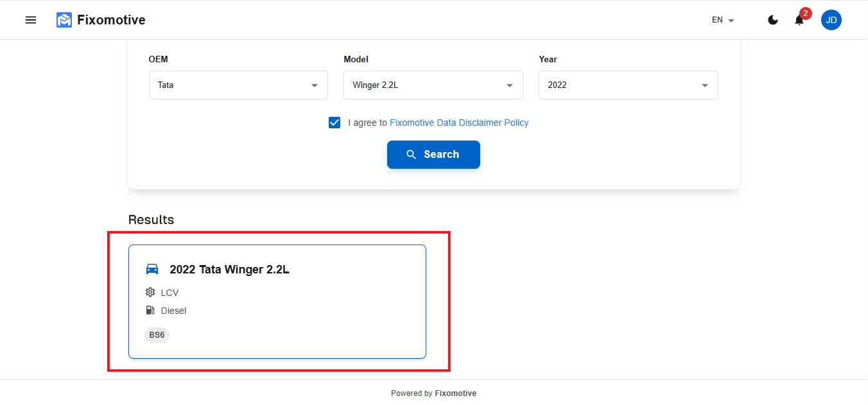This screenshot has width=868, height=405.
Task: Open the notifications bell
Action: (799, 21)
